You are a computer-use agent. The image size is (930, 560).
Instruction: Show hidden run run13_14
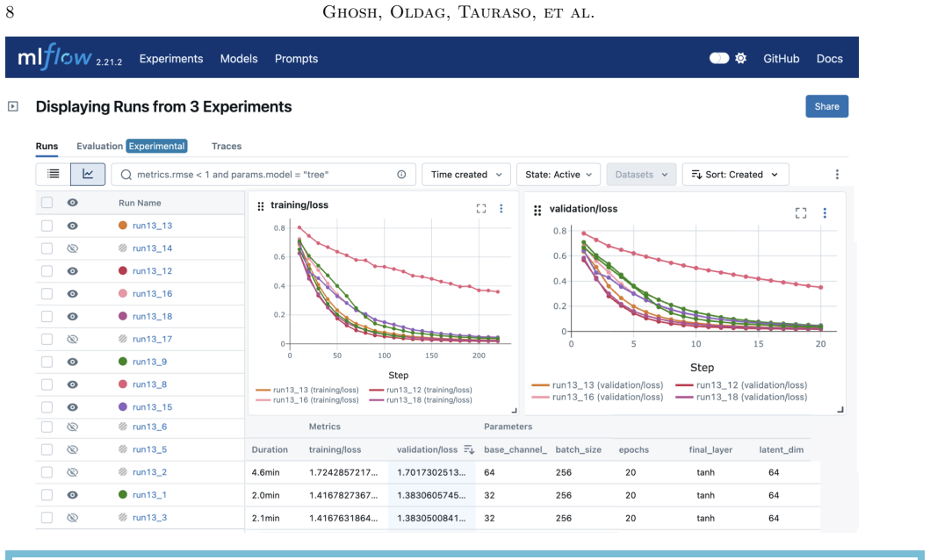[72, 248]
